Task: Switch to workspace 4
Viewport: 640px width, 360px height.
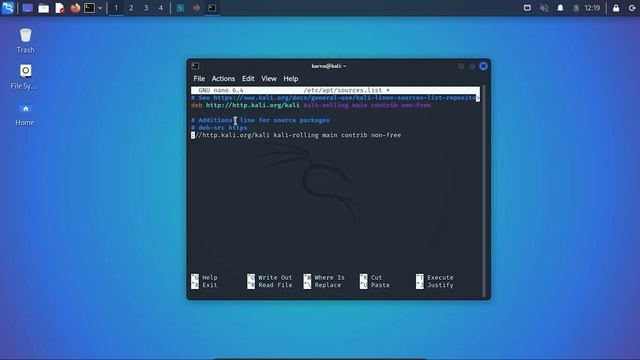Action: pos(161,8)
